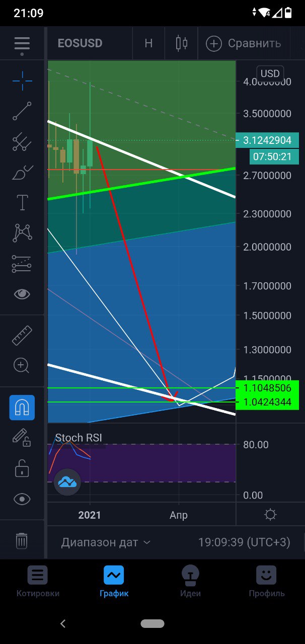The image size is (305, 644).
Task: Select the 1.0424344 green price label
Action: (267, 403)
